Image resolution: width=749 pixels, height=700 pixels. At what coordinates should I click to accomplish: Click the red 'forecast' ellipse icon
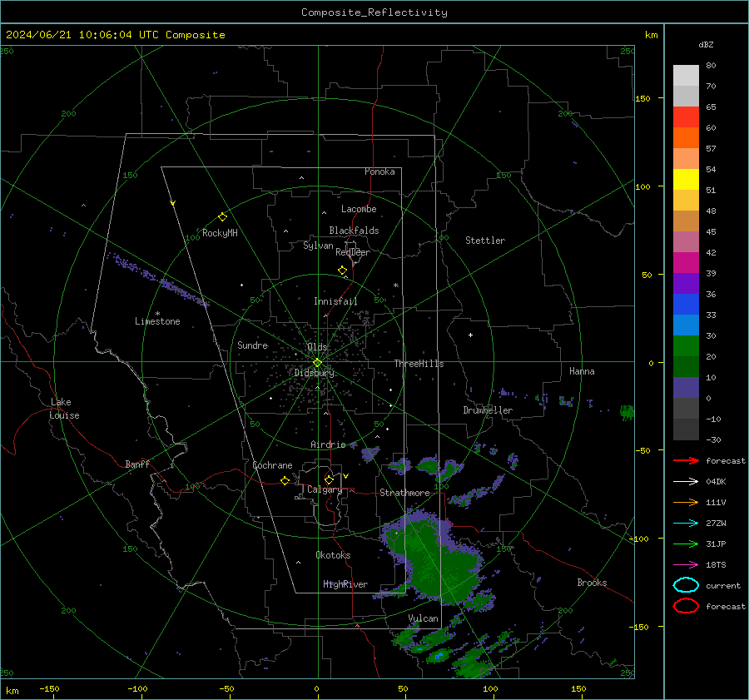pos(686,606)
